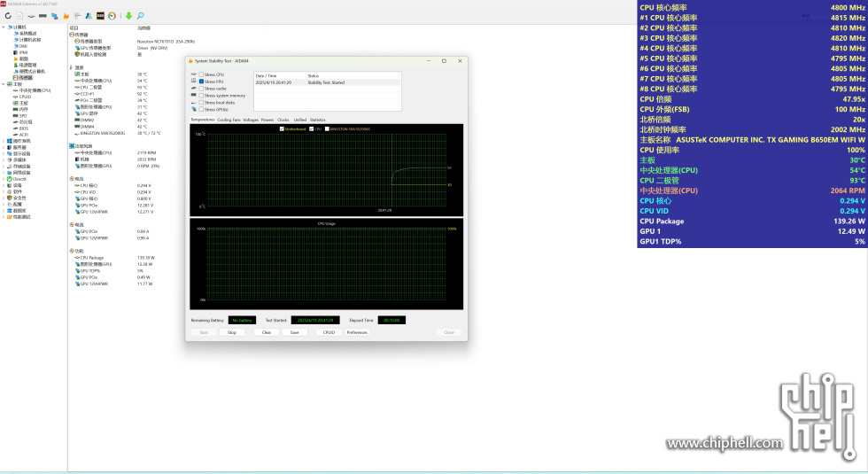
Task: Switch to the Voltages tab
Action: click(x=251, y=120)
